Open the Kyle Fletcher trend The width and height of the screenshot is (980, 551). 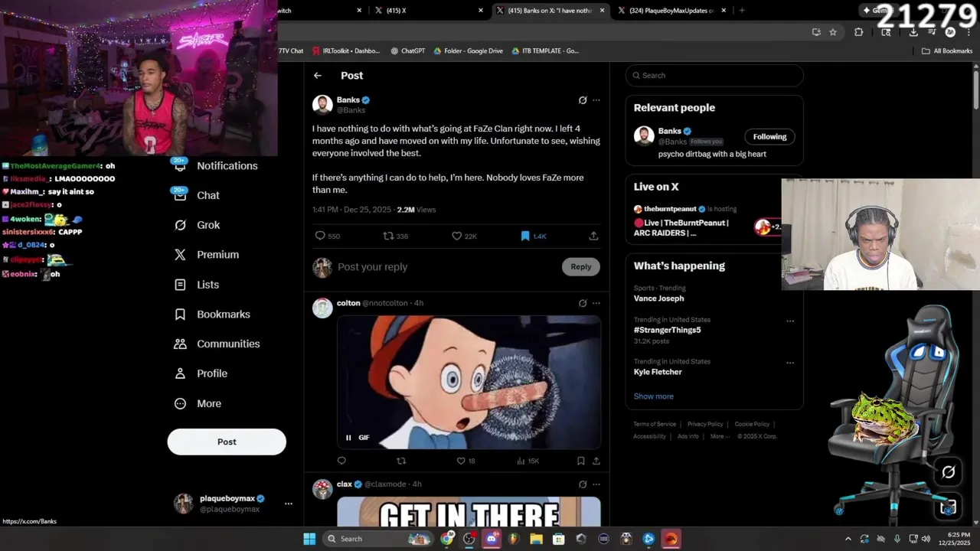658,372
